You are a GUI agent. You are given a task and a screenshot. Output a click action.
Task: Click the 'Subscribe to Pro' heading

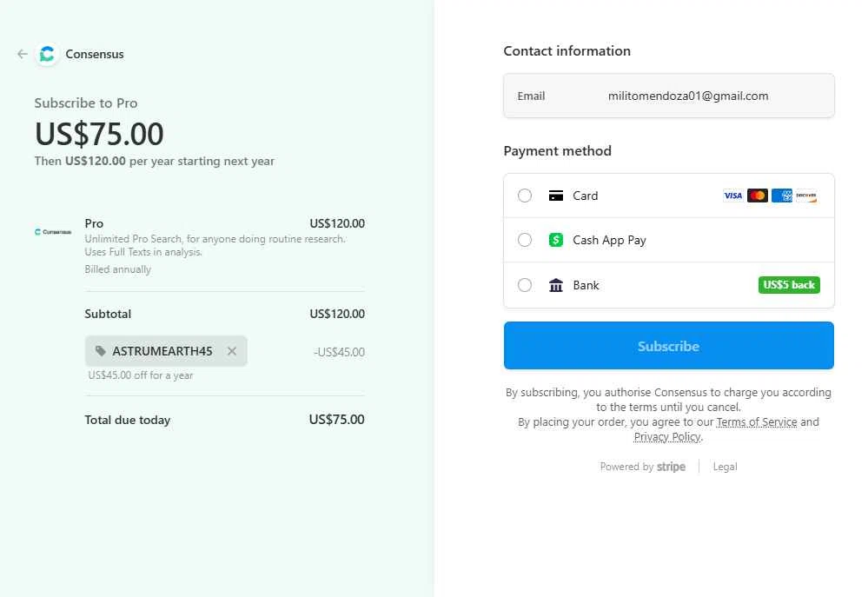[x=86, y=103]
